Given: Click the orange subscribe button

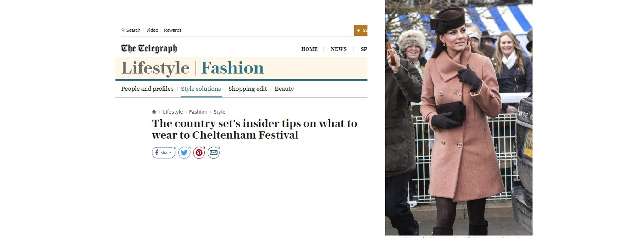Looking at the screenshot, I should (361, 30).
